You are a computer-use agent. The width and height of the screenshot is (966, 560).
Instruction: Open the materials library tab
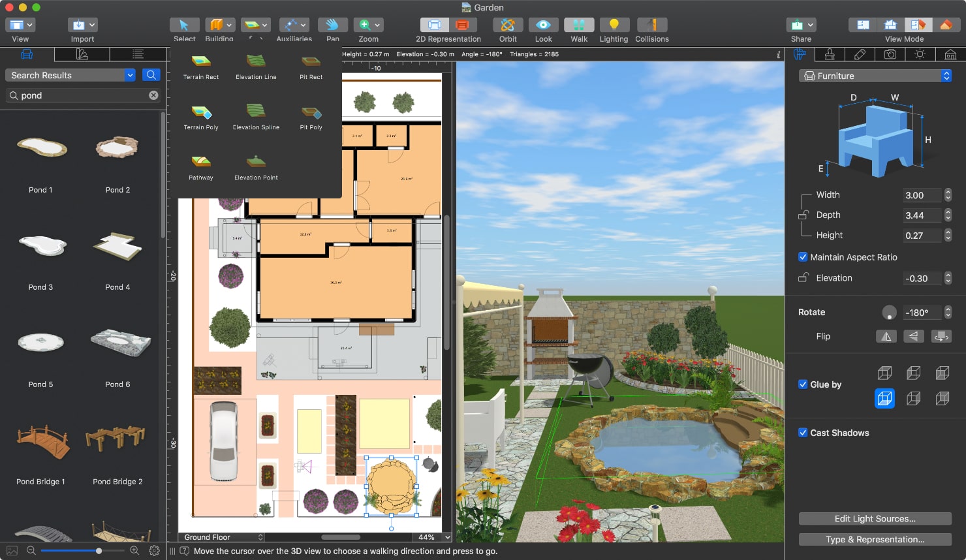82,54
